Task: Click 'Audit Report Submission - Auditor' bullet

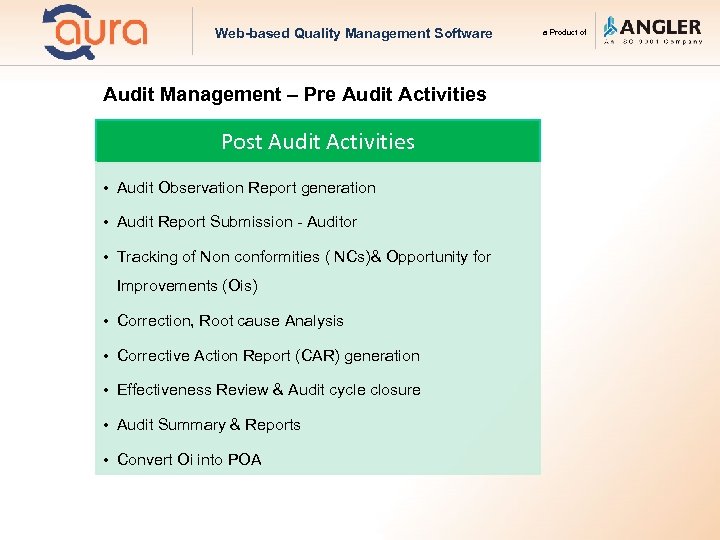Action: [236, 222]
